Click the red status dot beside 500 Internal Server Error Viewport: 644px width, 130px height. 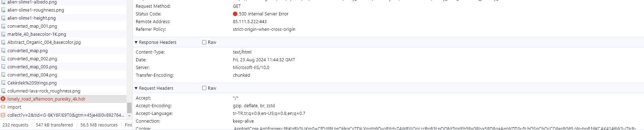[x=235, y=14]
